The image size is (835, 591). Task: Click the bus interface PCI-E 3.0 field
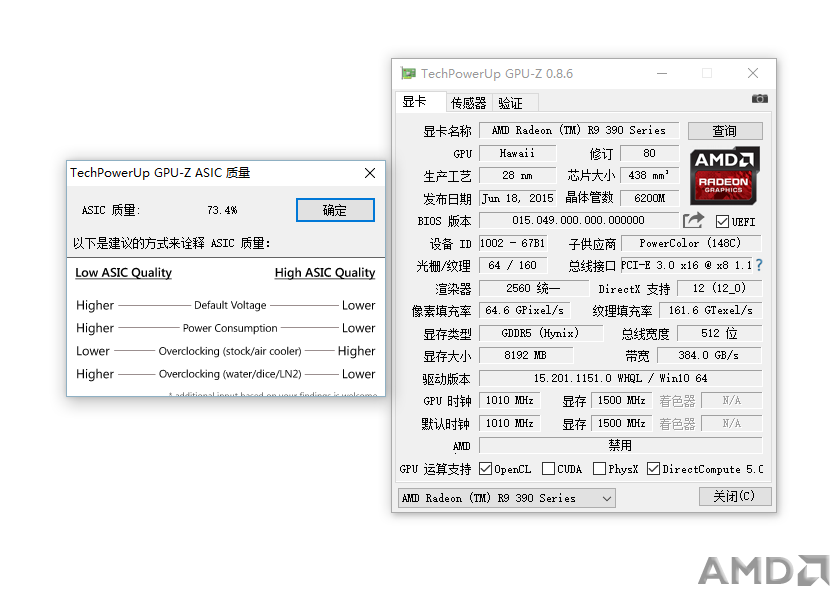(x=687, y=265)
